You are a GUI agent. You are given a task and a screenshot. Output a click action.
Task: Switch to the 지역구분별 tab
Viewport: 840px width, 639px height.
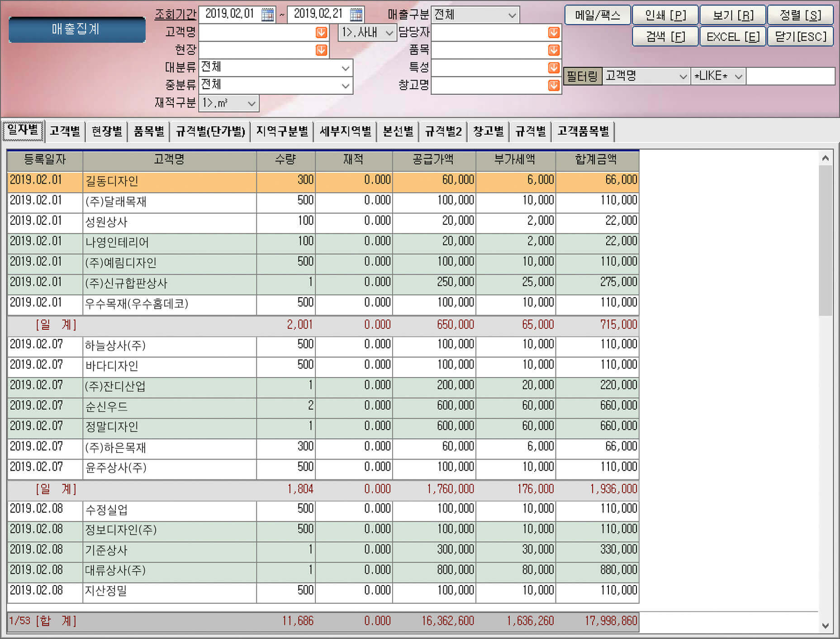(x=282, y=131)
